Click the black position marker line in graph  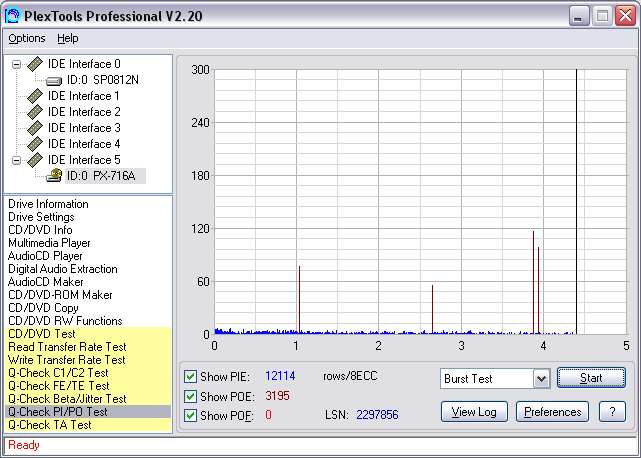click(576, 202)
